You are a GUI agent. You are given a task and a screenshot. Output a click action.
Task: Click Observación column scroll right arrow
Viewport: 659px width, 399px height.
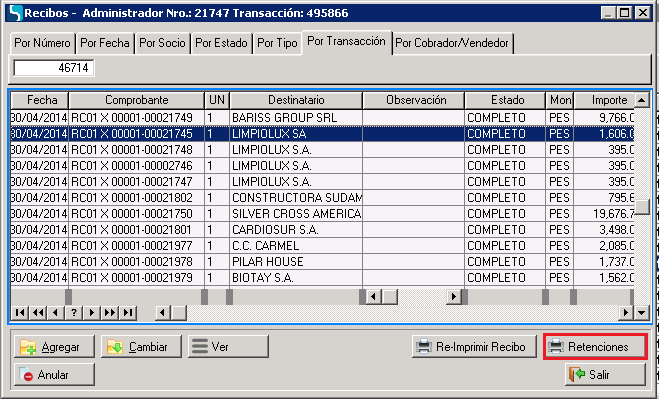pos(453,297)
